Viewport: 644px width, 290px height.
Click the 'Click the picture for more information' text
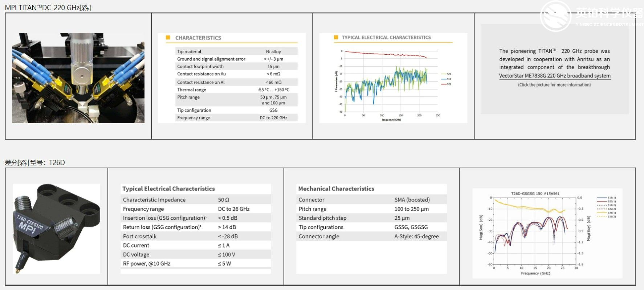[554, 85]
